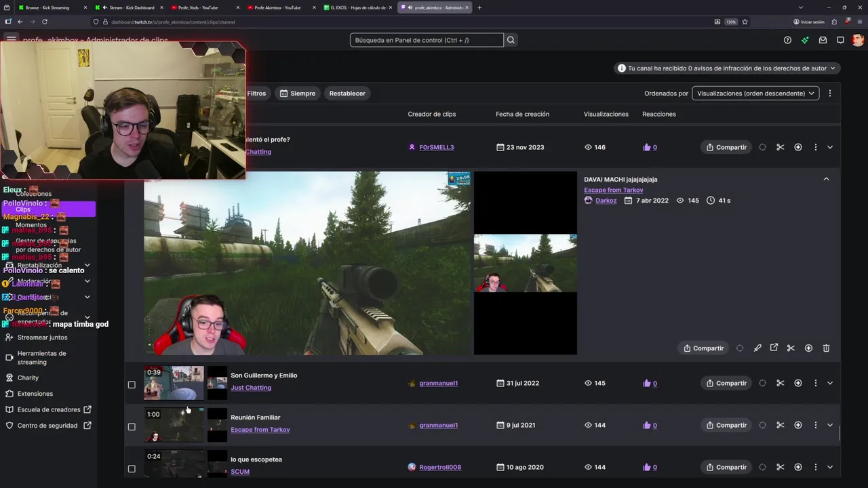Open the three-dot menu beside sort dropdown

pos(829,93)
